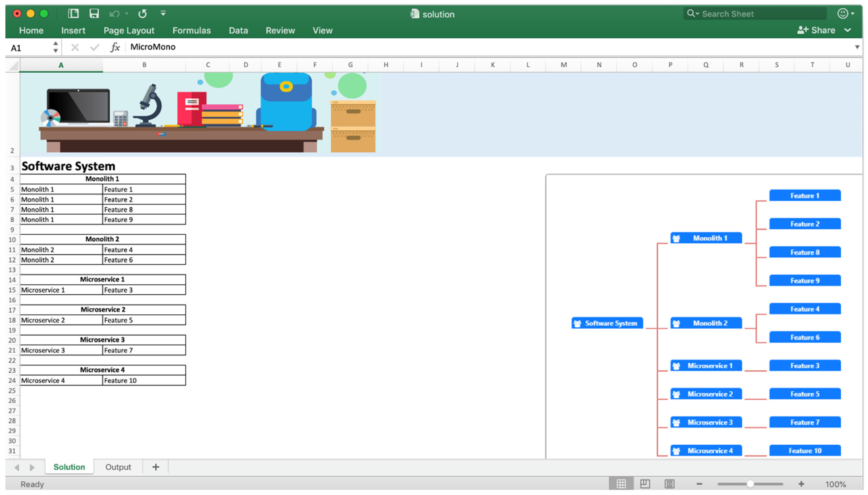Confirm entry with the checkmark icon
This screenshot has height=495, width=868.
95,47
